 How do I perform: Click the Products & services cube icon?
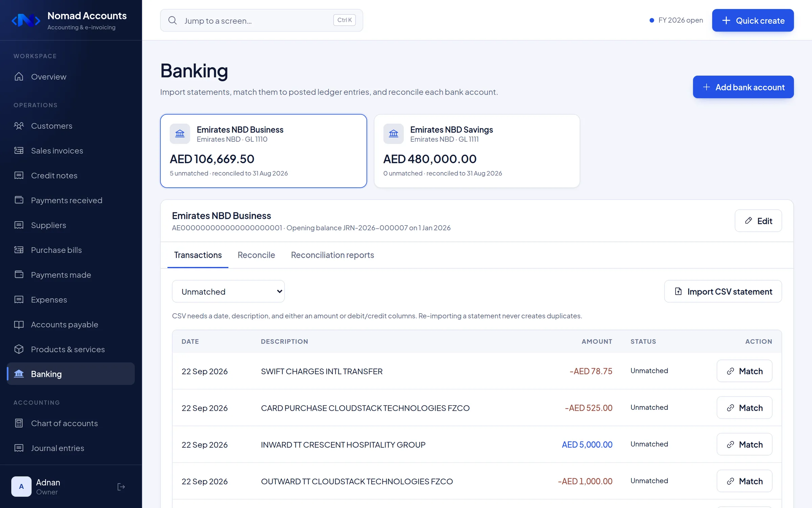pyautogui.click(x=19, y=349)
